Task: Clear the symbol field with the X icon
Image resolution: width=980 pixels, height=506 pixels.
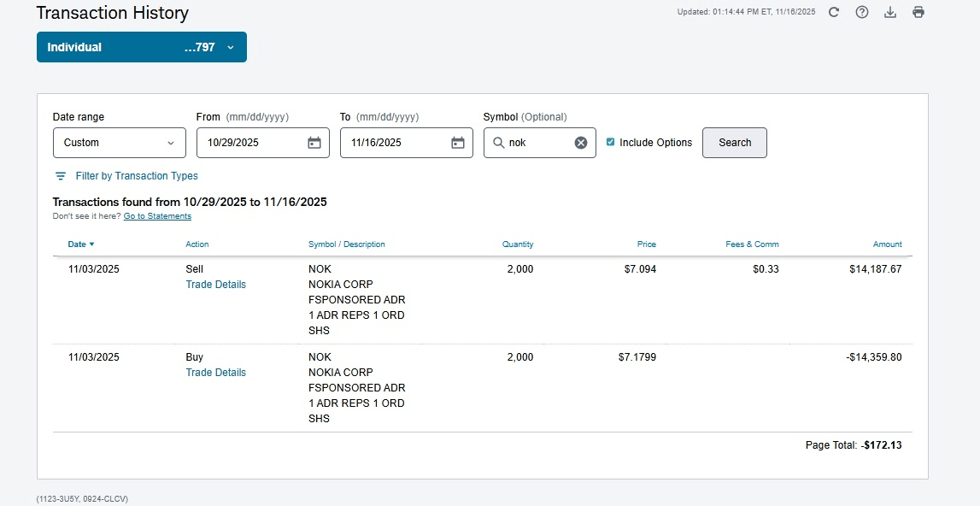Action: pyautogui.click(x=581, y=143)
